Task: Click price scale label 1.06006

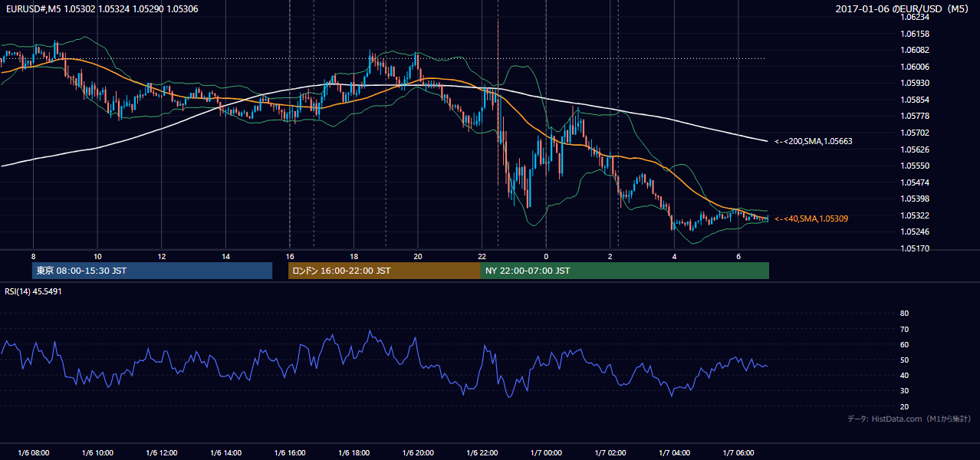Action: 914,67
